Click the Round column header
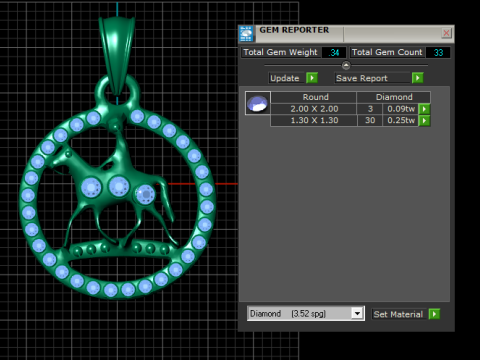 [x=314, y=97]
